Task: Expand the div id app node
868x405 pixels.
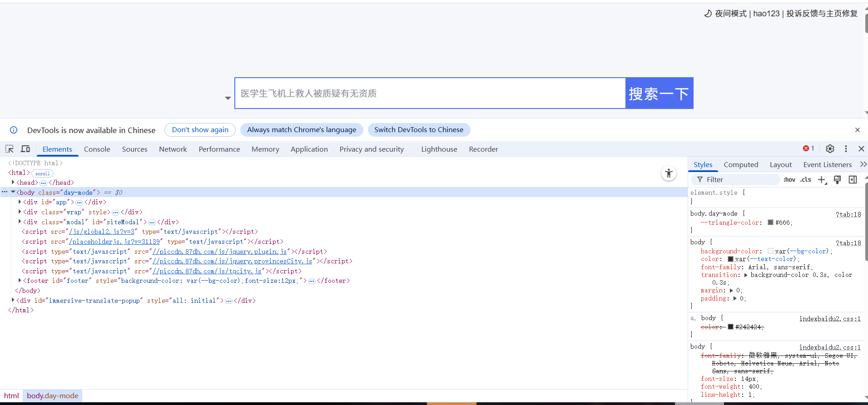Action: click(x=20, y=202)
